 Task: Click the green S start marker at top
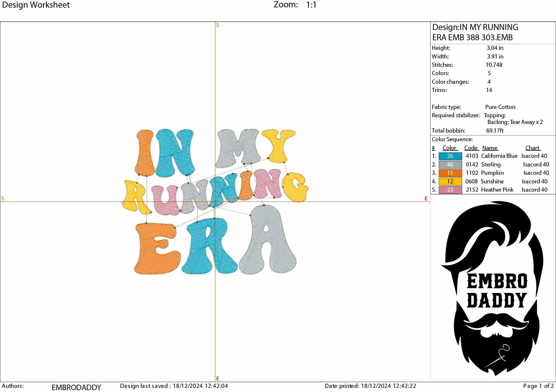point(217,26)
